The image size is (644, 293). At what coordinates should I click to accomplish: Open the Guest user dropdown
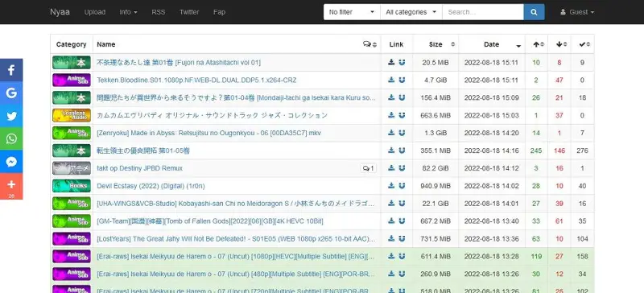(x=577, y=12)
